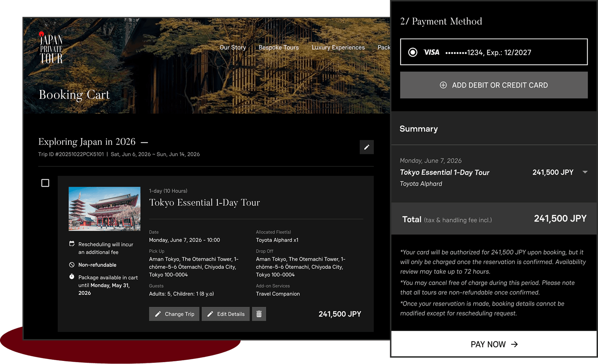Click the cart availability timer icon
This screenshot has height=364, width=598.
coord(72,277)
